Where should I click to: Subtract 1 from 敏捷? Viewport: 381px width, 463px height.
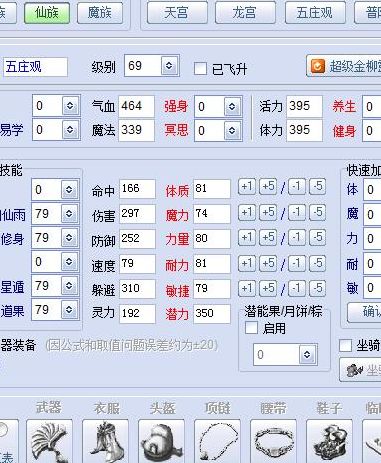tap(296, 288)
